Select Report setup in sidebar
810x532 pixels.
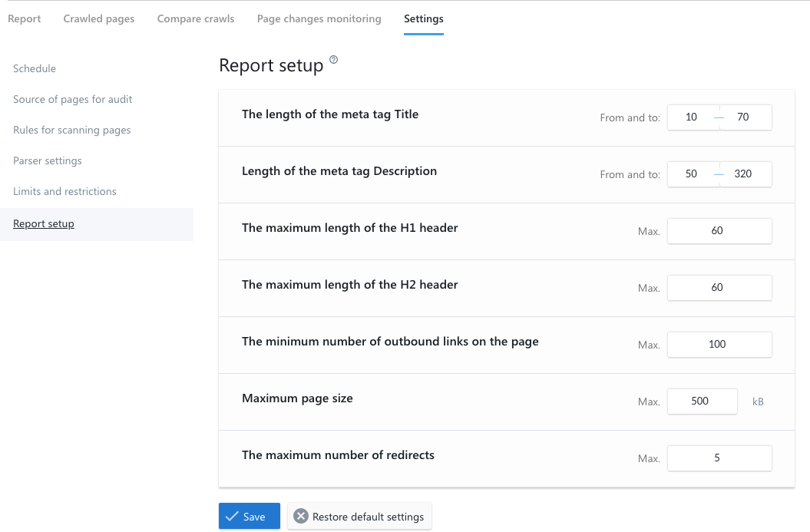(x=44, y=224)
